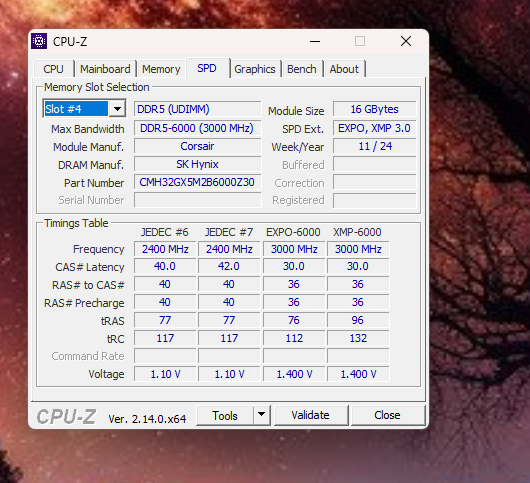The width and height of the screenshot is (530, 483).
Task: Click the CAS# Latency 42.0 cell
Action: point(229,266)
